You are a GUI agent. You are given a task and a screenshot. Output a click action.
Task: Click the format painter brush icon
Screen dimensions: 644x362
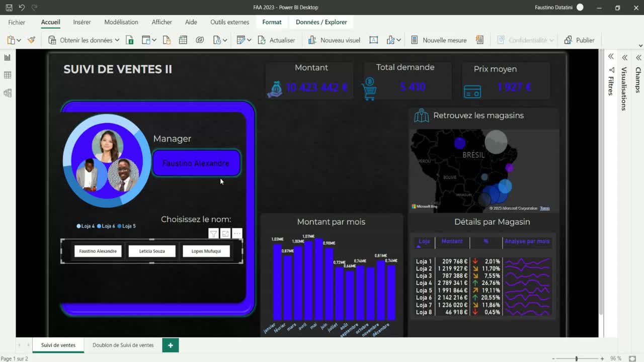[x=31, y=40]
